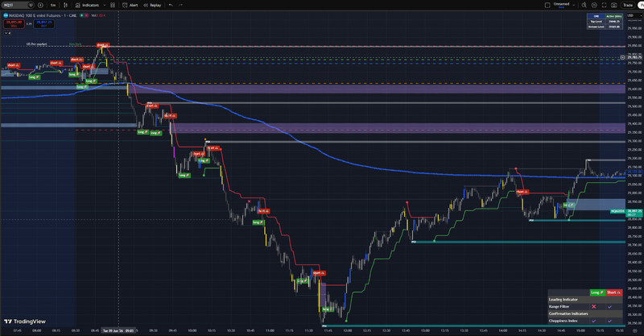The height and width of the screenshot is (336, 644).
Task: Click the symbol logo icon beside NASDAQ title
Action: (x=6, y=15)
